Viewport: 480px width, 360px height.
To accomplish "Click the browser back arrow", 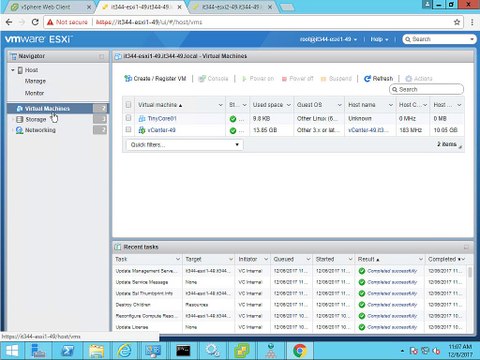I will (9, 22).
